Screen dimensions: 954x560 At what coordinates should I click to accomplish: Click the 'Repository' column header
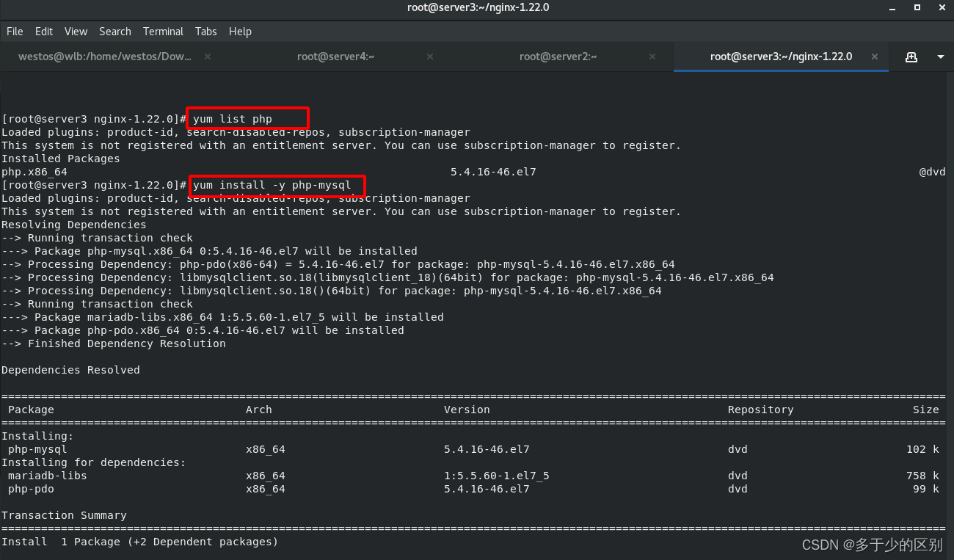(x=761, y=410)
